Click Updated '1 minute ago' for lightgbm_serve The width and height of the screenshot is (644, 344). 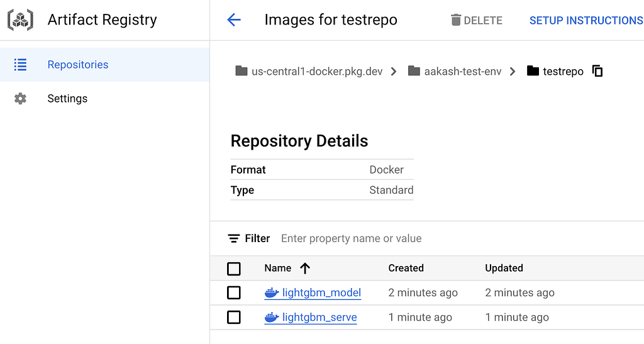pyautogui.click(x=517, y=318)
